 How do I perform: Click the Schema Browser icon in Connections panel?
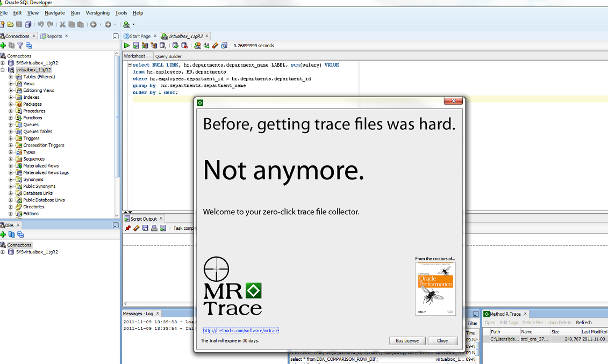point(28,45)
